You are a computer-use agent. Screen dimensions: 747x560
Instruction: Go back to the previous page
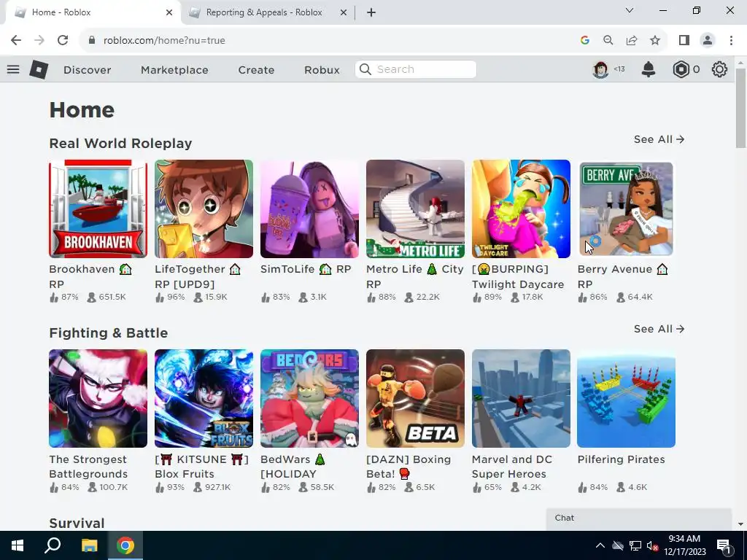click(x=16, y=41)
